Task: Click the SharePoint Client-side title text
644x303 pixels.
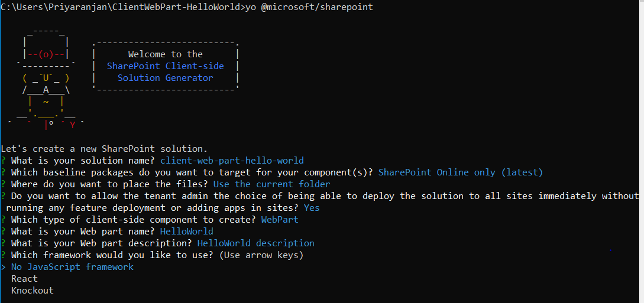Action: (x=166, y=66)
